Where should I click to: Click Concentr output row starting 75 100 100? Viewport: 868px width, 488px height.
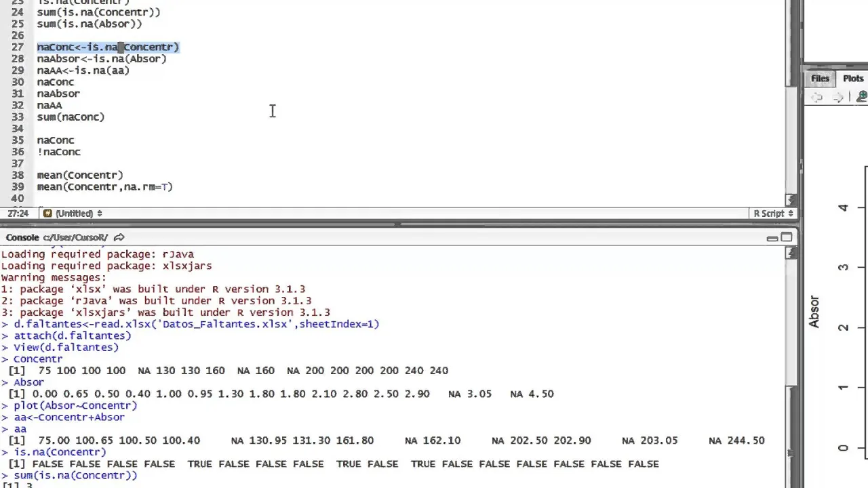click(x=228, y=371)
